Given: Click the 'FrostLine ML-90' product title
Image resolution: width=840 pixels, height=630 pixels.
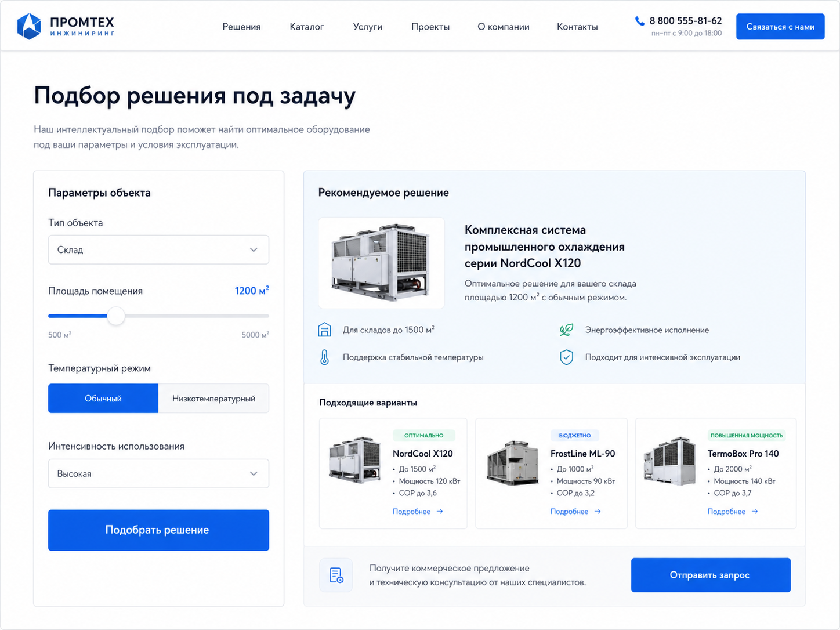Looking at the screenshot, I should tap(582, 454).
